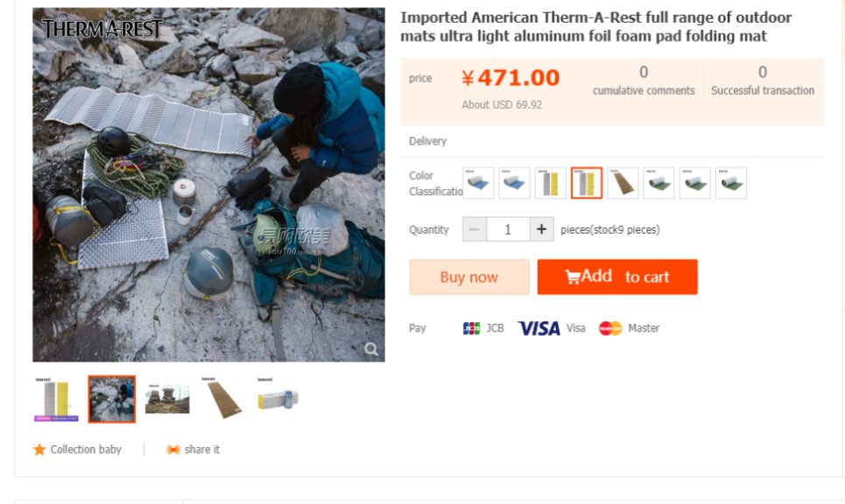This screenshot has height=504, width=845.
Task: Click the JCB payment logo
Action: (x=472, y=328)
